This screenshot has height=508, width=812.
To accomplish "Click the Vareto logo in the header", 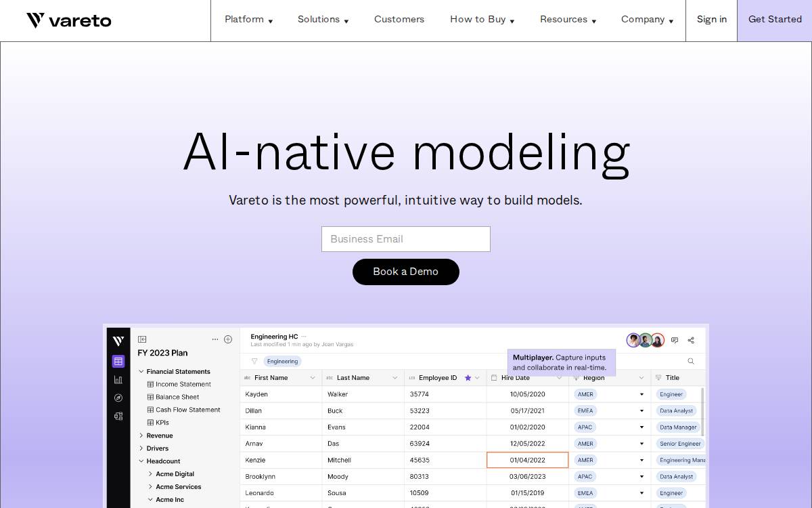I will (x=68, y=20).
